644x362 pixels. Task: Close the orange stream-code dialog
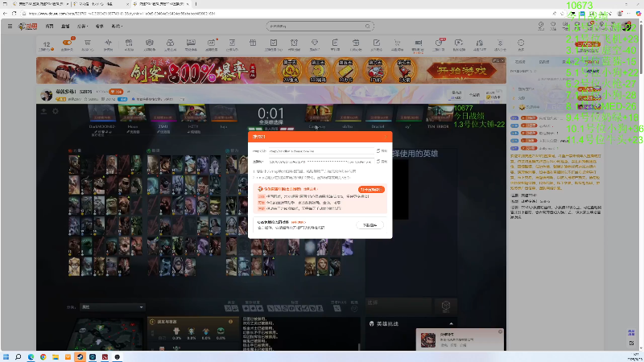click(386, 137)
